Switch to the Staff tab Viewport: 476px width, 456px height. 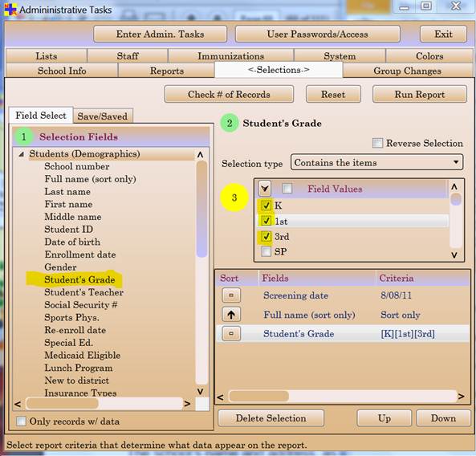click(x=128, y=56)
